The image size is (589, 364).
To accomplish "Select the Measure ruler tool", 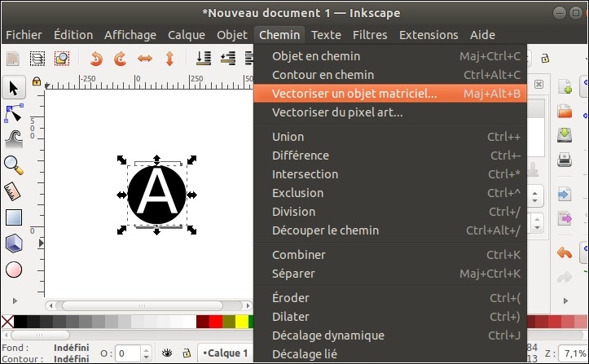I will (x=13, y=191).
